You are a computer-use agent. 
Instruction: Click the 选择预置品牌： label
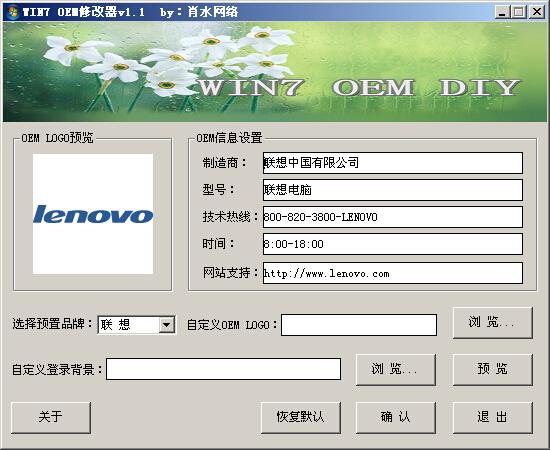tap(53, 323)
